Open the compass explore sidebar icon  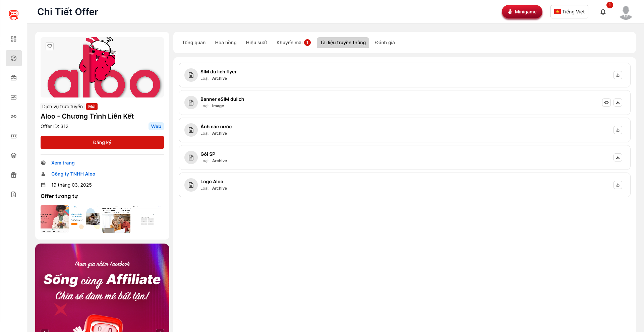coord(14,58)
